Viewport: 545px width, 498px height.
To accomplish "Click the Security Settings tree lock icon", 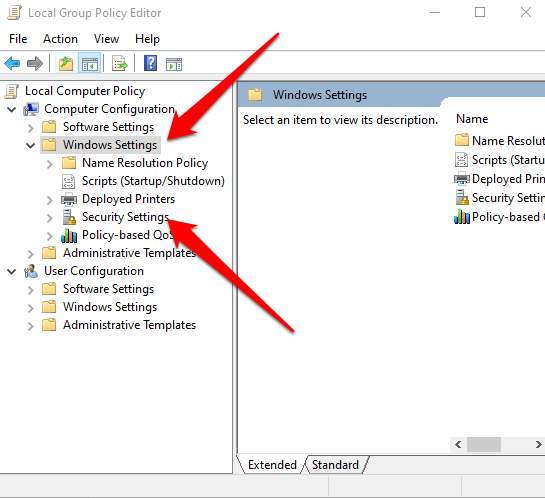I will 69,217.
